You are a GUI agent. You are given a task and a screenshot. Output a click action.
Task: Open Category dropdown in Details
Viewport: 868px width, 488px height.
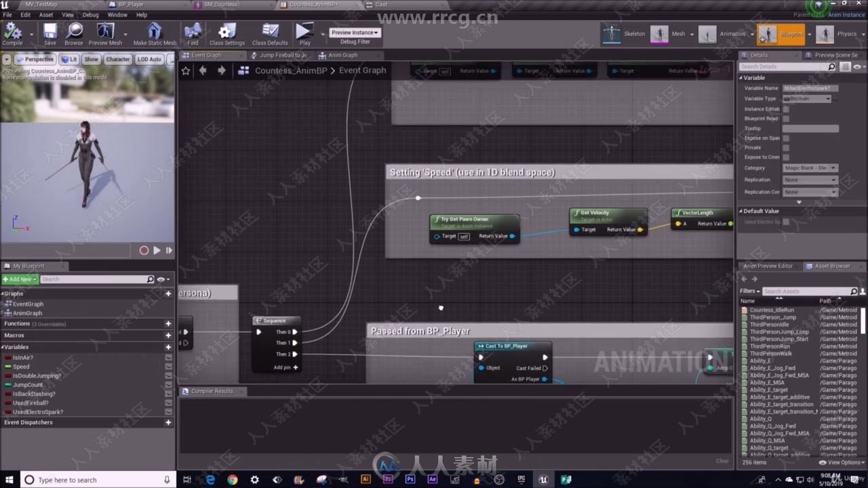click(810, 167)
